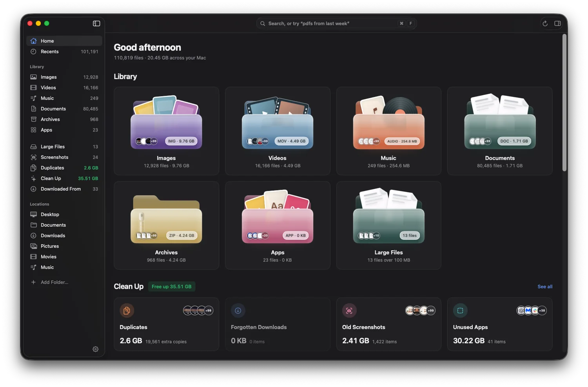Open Forgotten Downloads 0 KB card
This screenshot has width=588, height=387.
(x=278, y=324)
